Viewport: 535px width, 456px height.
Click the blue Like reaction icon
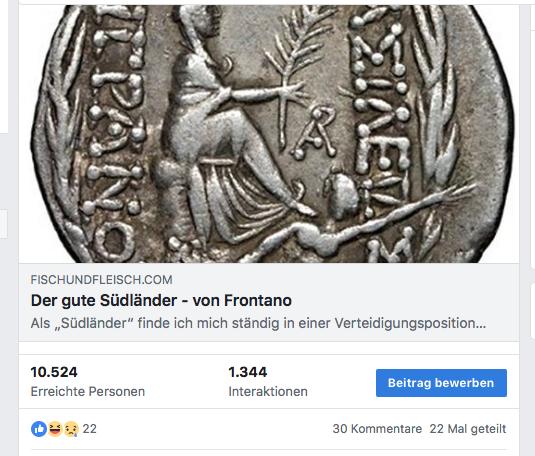tap(39, 429)
